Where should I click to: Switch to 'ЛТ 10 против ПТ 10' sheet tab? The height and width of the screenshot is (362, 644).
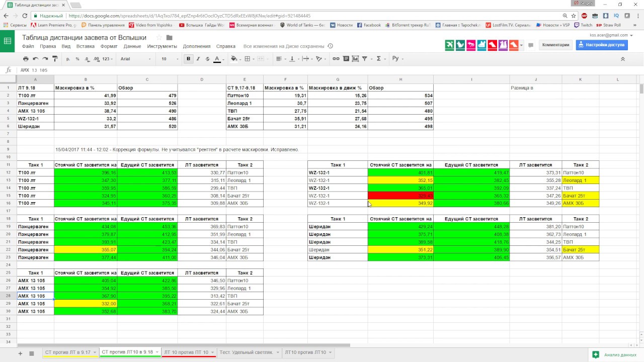189,352
